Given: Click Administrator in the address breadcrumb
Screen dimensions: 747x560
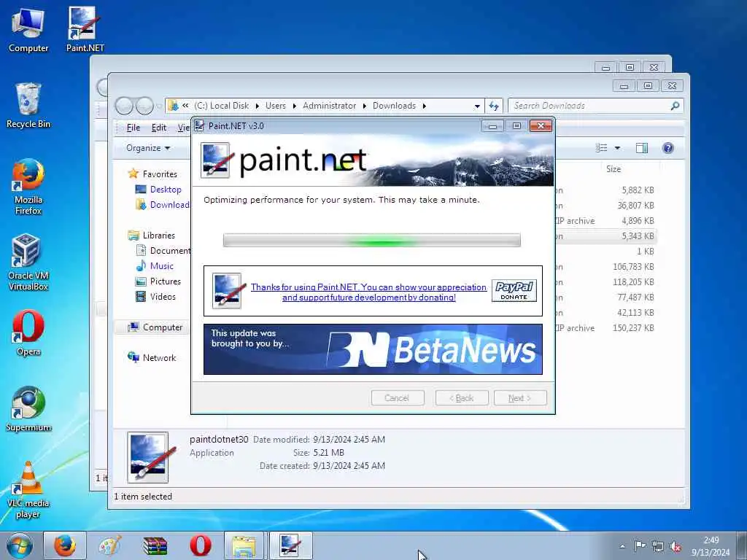Looking at the screenshot, I should pos(329,106).
